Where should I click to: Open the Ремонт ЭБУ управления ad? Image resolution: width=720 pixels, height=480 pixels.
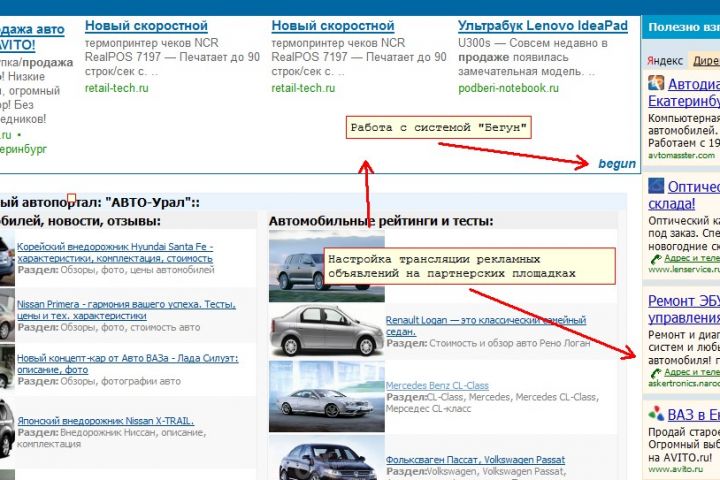pyautogui.click(x=684, y=310)
